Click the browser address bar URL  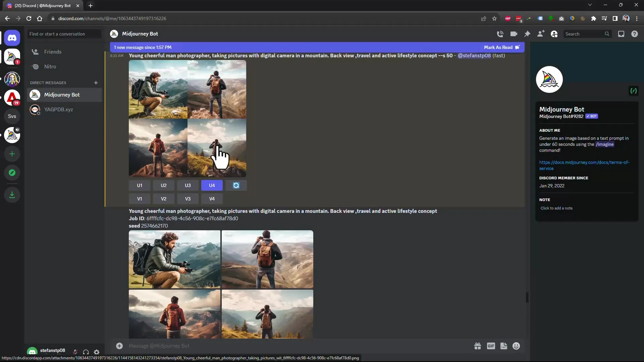tap(112, 18)
